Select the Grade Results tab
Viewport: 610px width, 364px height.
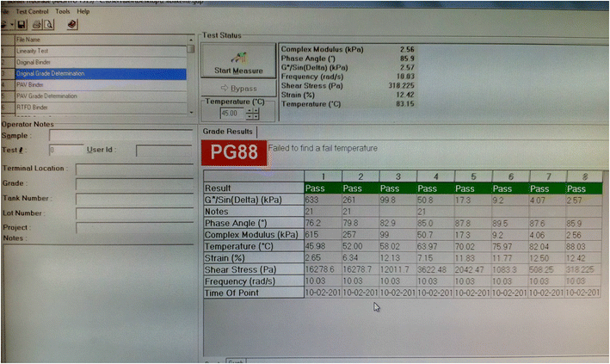coord(228,132)
